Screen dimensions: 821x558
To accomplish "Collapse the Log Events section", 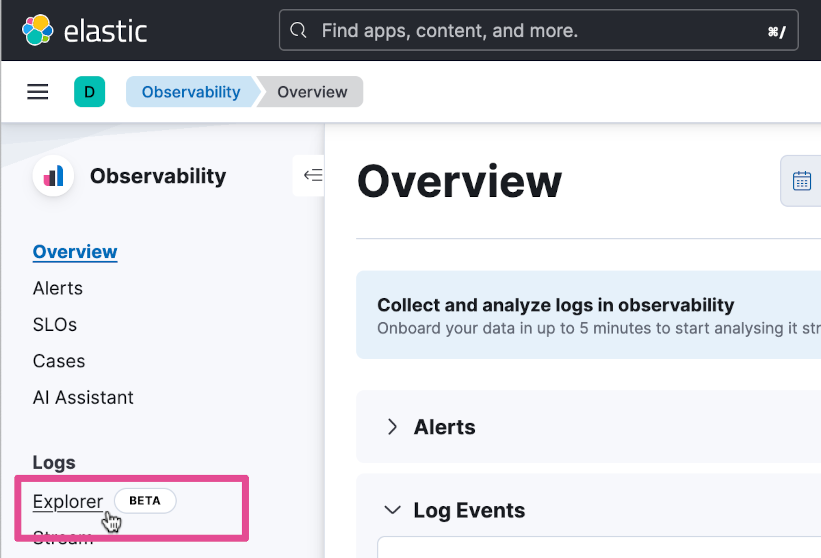I will tap(392, 510).
